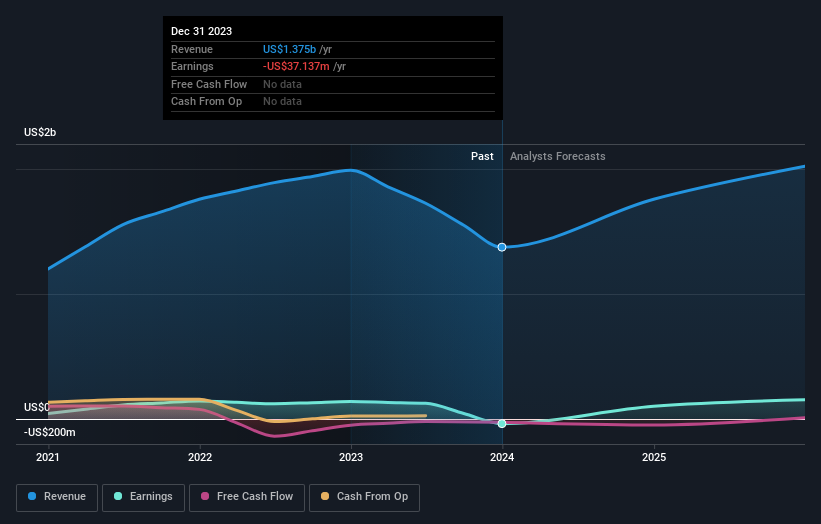Click the pink Free Cash Flow legend dot

[205, 496]
